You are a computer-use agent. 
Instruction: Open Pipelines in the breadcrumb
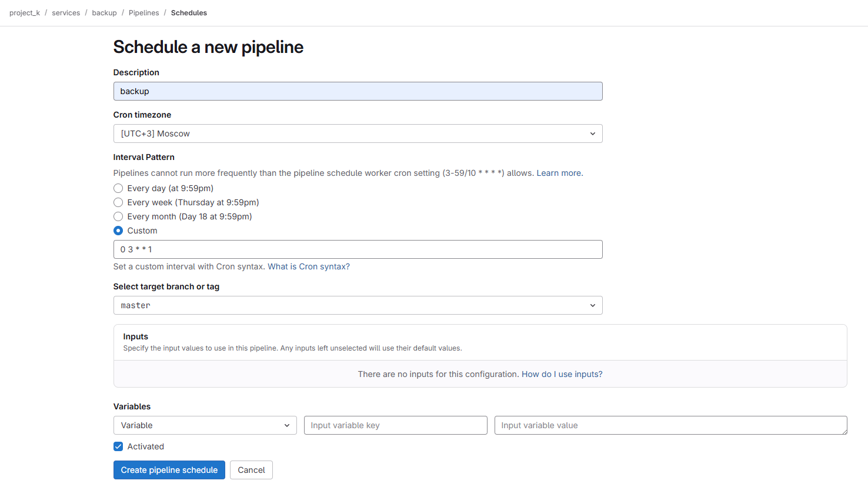pyautogui.click(x=143, y=13)
